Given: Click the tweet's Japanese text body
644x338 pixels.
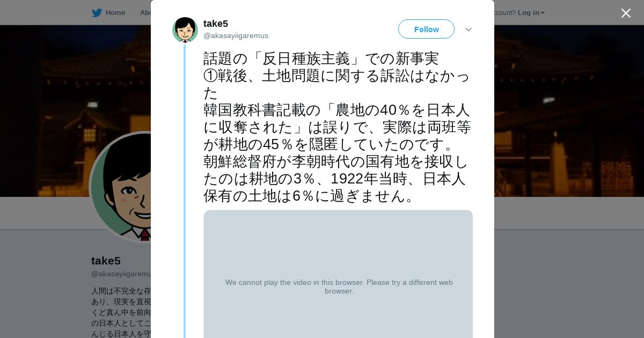Looking at the screenshot, I should click(x=337, y=127).
